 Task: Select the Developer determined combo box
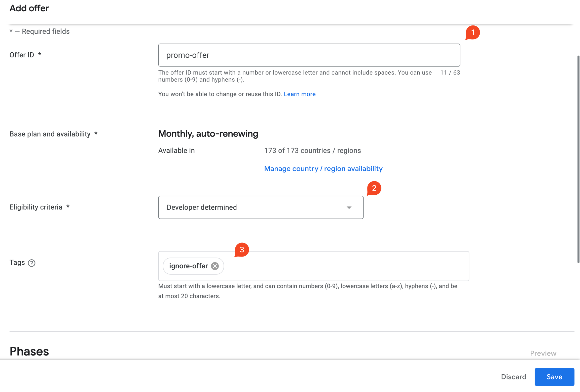pyautogui.click(x=252, y=207)
